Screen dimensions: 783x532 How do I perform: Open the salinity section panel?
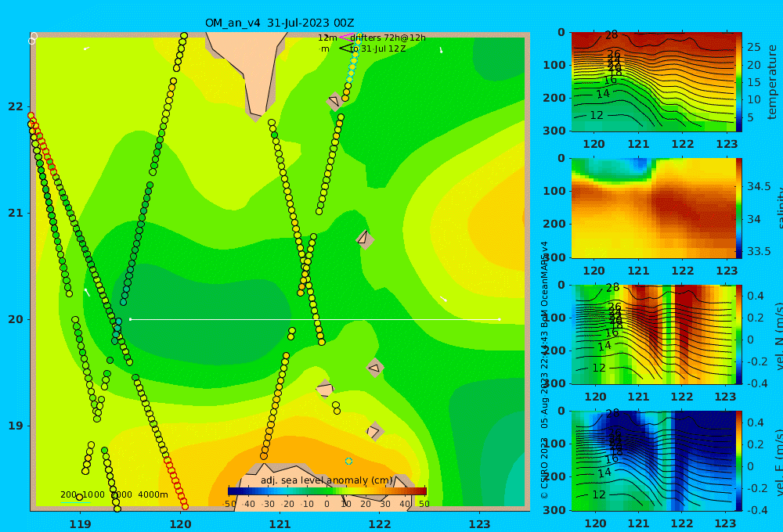[653, 208]
